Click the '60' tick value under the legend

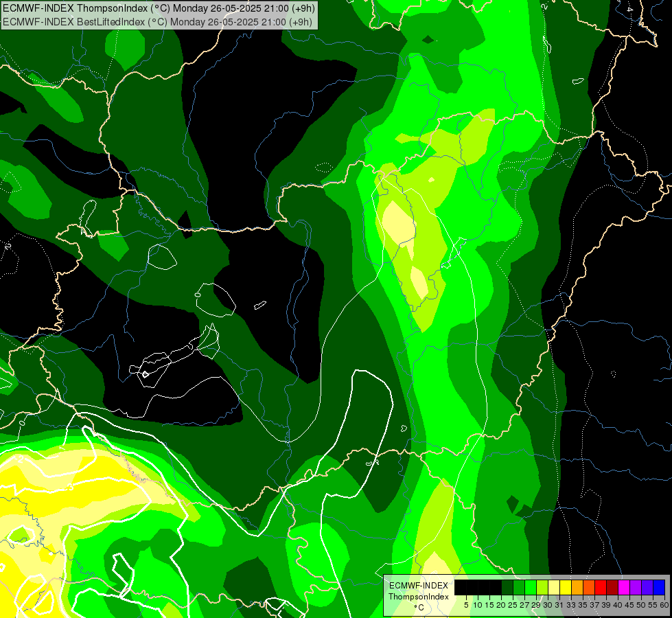coord(664,605)
